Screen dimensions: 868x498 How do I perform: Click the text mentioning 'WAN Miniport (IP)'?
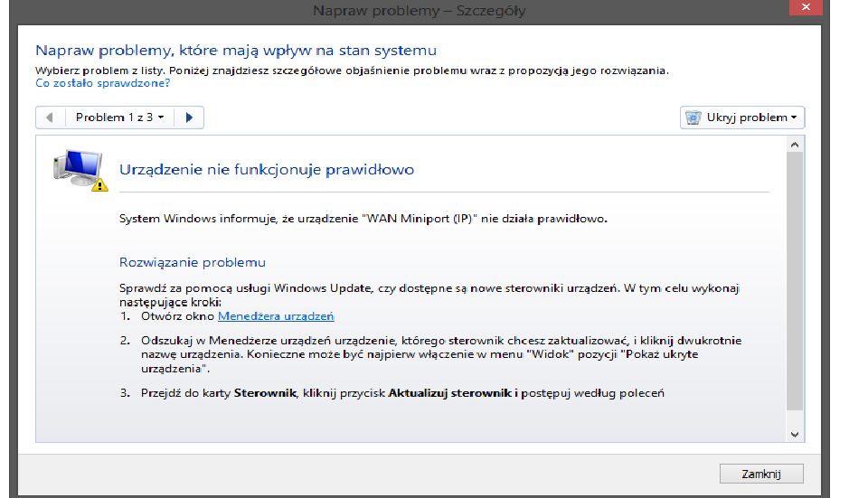coord(363,219)
